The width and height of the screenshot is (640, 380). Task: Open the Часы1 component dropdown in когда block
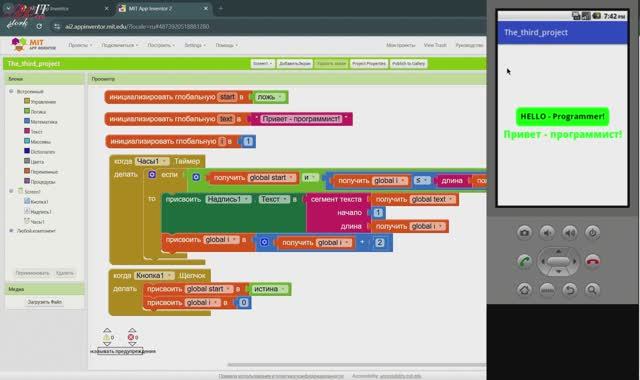152,161
